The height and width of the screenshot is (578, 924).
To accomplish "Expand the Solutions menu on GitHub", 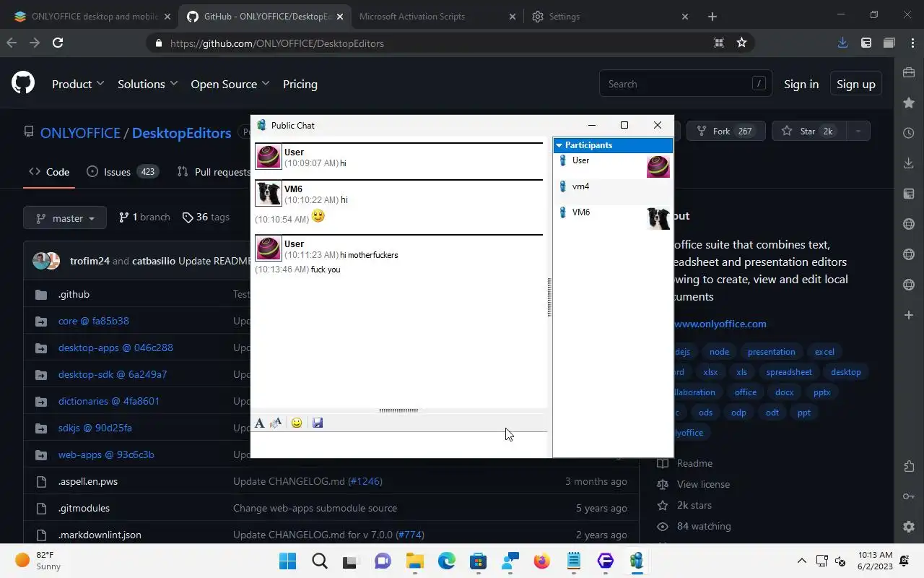I will click(x=147, y=84).
